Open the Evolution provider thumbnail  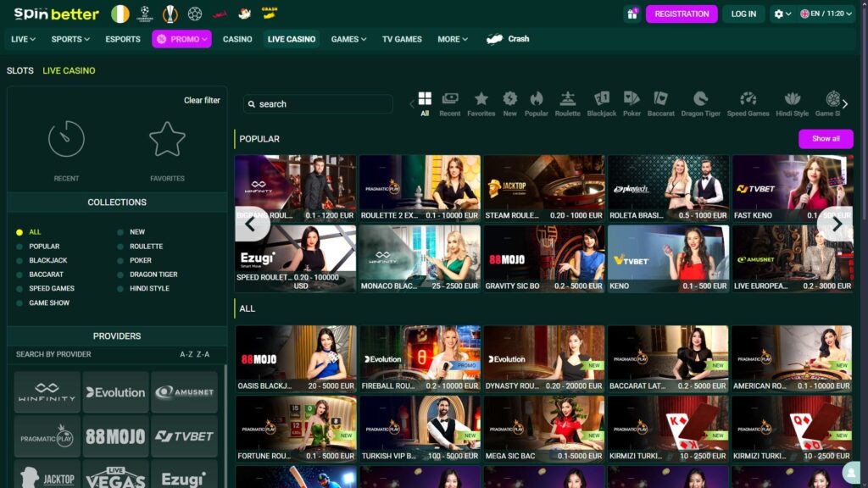[115, 391]
